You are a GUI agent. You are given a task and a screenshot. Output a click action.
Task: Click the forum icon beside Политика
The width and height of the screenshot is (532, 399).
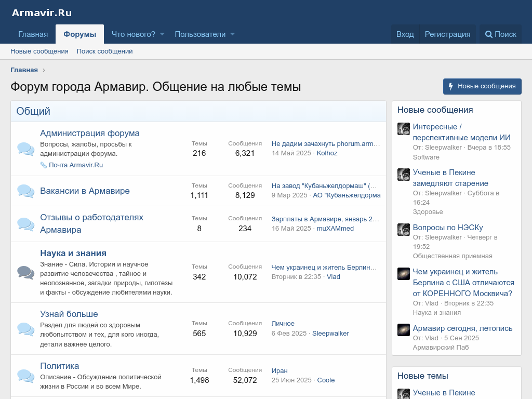(25, 375)
